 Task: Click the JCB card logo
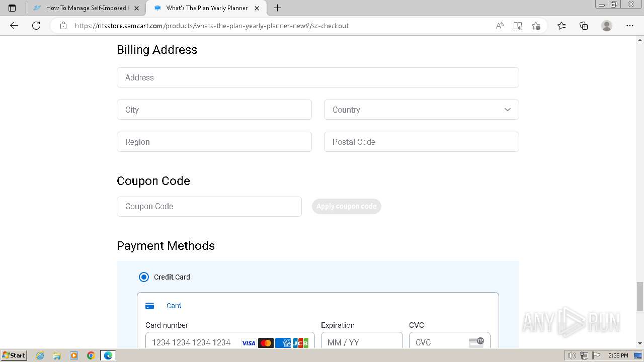pos(300,343)
